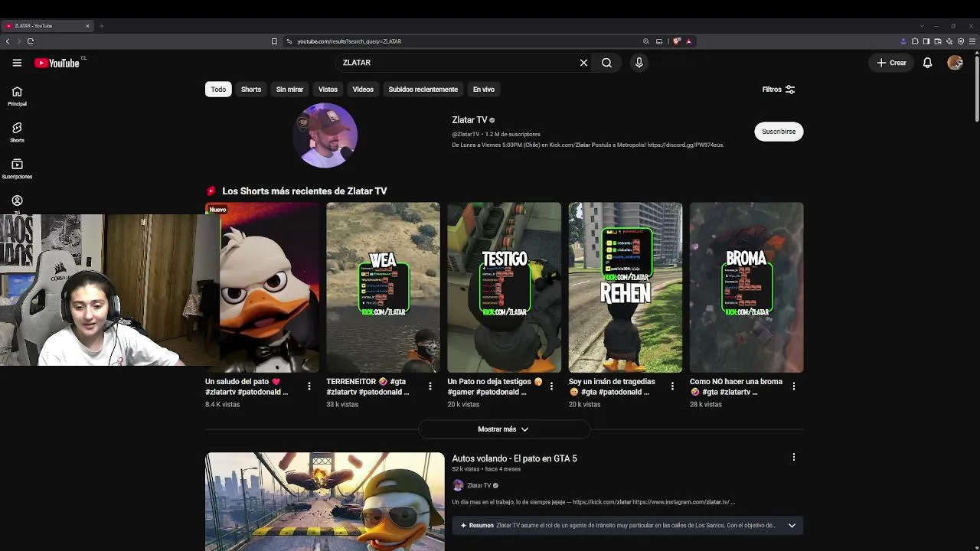Screen dimensions: 980x551
Task: Open Zlatar TV link under Autos volando
Action: [x=479, y=485]
